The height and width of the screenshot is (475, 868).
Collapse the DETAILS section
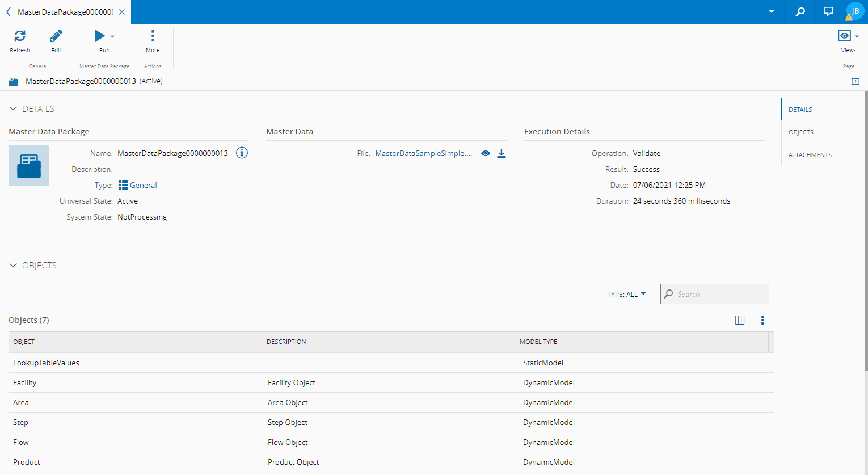click(x=13, y=109)
